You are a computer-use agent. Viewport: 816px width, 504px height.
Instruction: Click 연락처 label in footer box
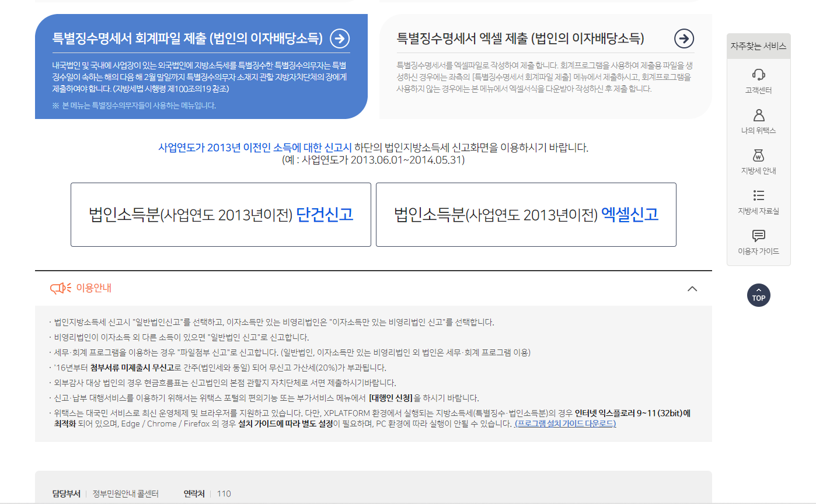194,494
